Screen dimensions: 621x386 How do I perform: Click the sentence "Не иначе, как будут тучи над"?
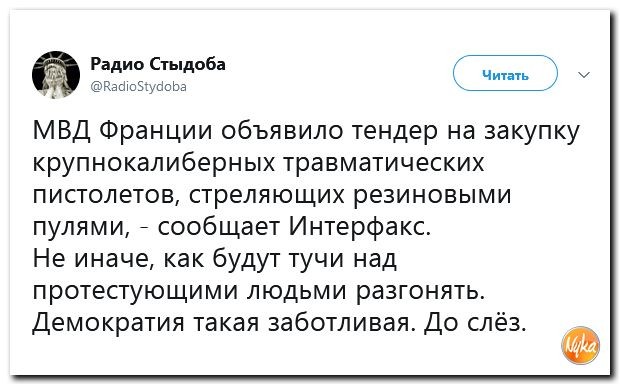(215, 260)
